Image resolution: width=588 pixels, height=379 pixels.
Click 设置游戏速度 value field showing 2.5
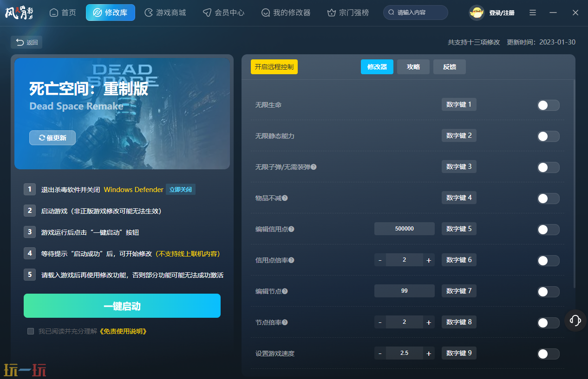(x=405, y=353)
